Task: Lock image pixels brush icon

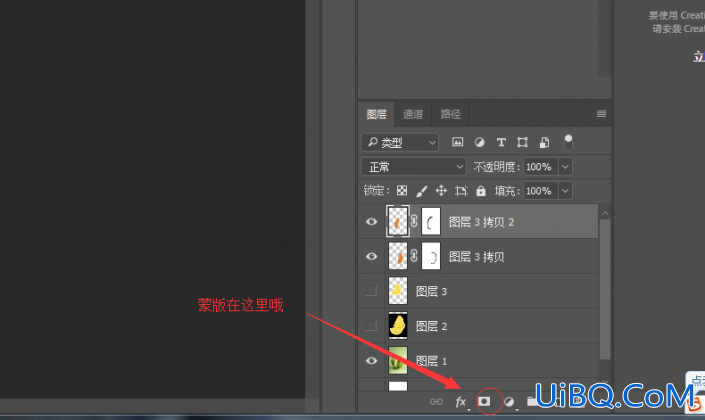Action: pyautogui.click(x=422, y=191)
